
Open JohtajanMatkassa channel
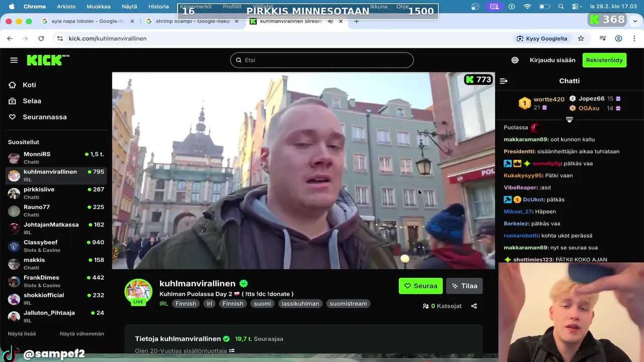56,228
